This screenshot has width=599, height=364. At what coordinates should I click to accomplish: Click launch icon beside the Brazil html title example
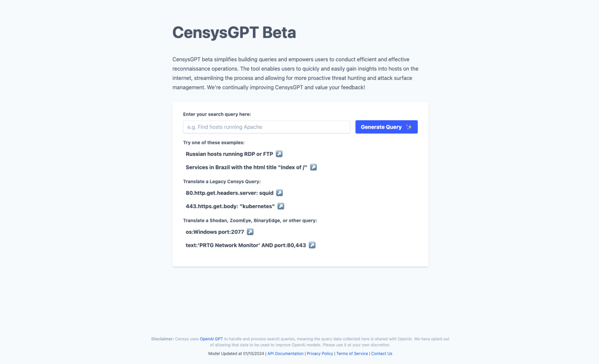coord(313,167)
